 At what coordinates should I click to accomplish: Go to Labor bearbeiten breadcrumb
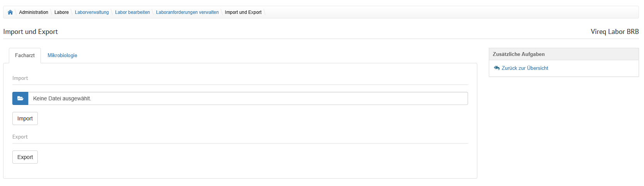click(x=132, y=12)
